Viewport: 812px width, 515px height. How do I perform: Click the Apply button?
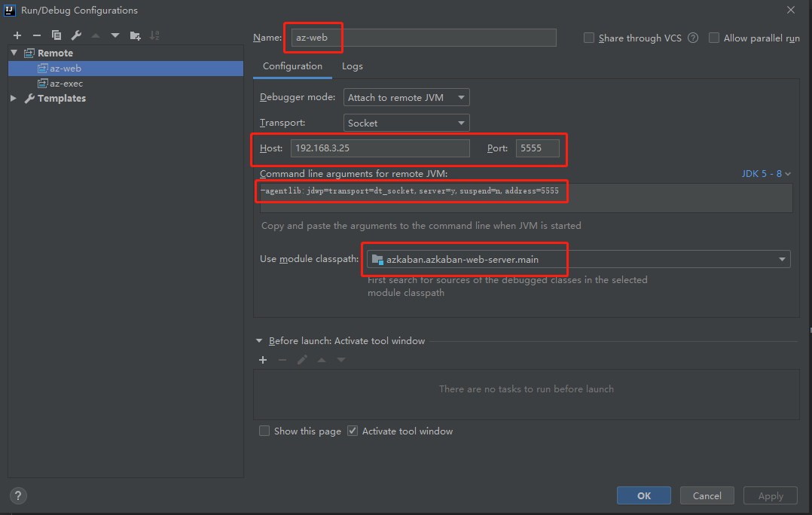771,496
